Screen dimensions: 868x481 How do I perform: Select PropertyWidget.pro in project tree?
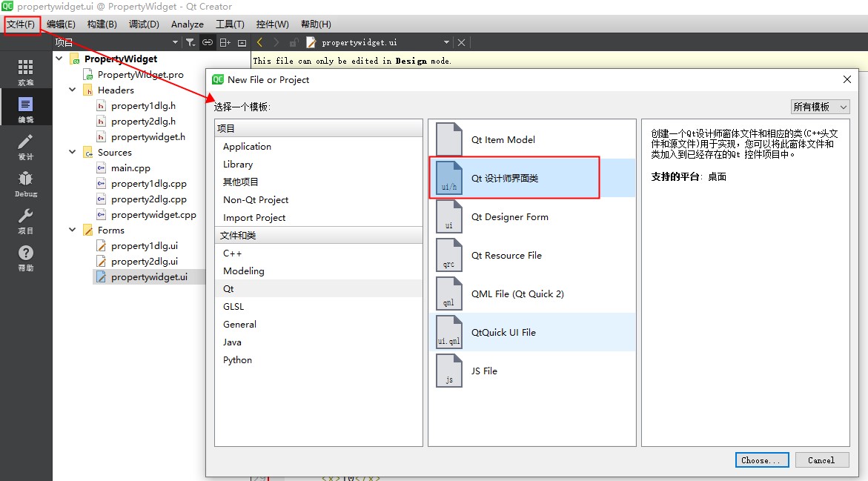coord(140,74)
